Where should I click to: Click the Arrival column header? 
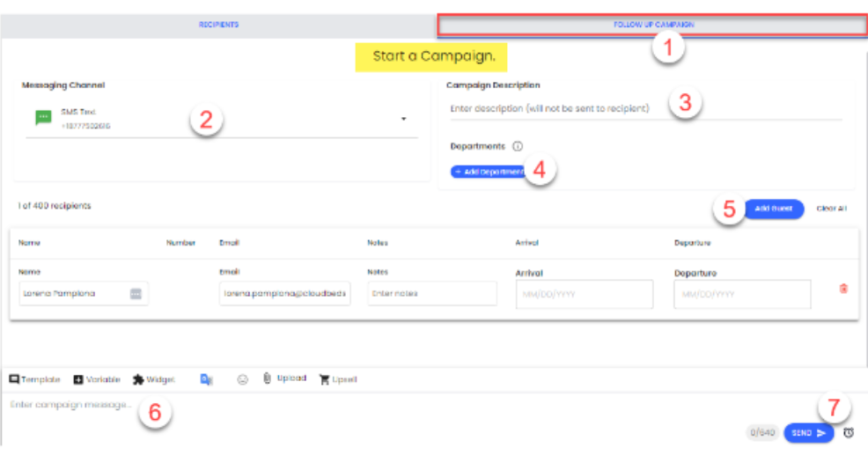coord(527,243)
